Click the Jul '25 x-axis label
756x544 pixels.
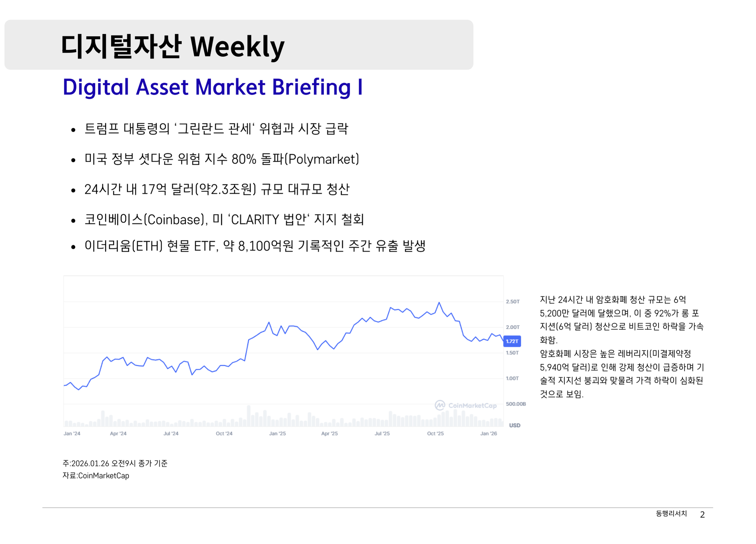point(382,434)
